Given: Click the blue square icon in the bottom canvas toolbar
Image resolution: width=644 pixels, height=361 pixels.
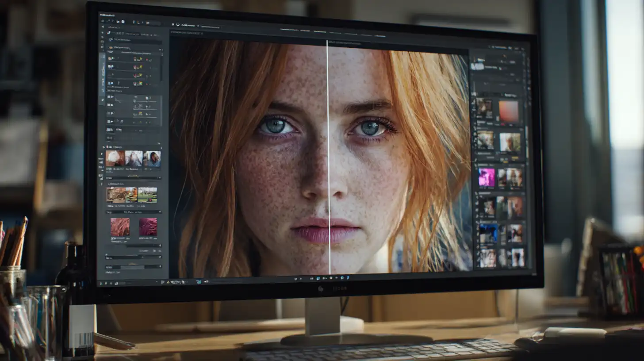Looking at the screenshot, I should coord(318,278).
